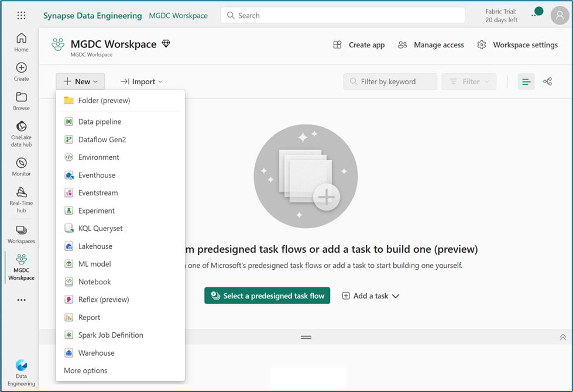Viewport: 573px width, 392px height.
Task: Click the Eventstream icon in New menu
Action: pos(68,193)
